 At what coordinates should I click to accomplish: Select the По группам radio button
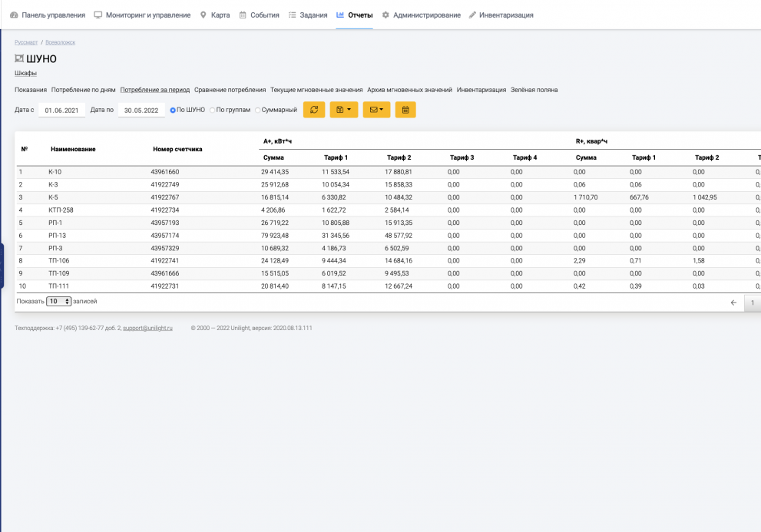pyautogui.click(x=212, y=110)
